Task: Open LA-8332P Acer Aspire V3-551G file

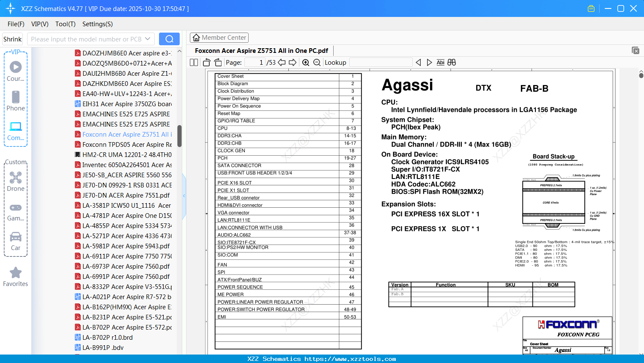Action: (123, 287)
